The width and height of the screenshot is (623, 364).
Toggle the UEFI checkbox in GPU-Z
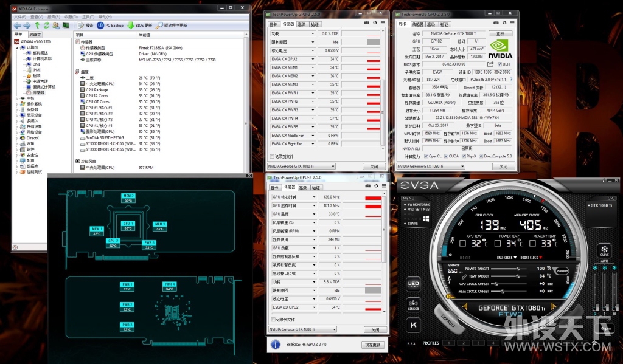(x=499, y=64)
